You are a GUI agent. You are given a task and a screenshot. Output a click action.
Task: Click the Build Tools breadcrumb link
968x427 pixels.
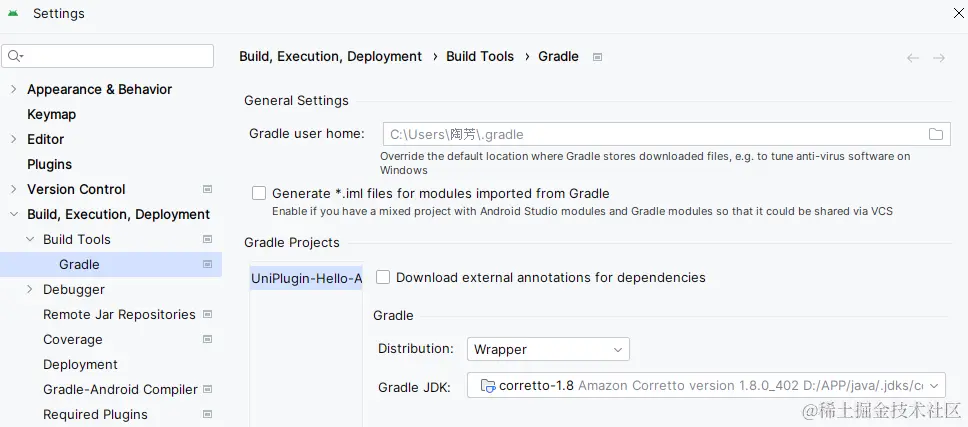pos(480,57)
